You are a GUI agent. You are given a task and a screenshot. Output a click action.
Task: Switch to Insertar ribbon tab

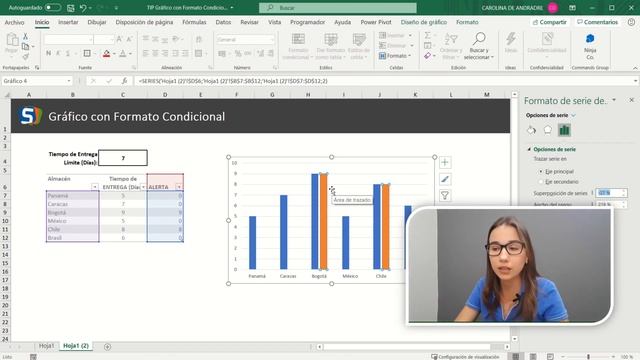point(68,22)
